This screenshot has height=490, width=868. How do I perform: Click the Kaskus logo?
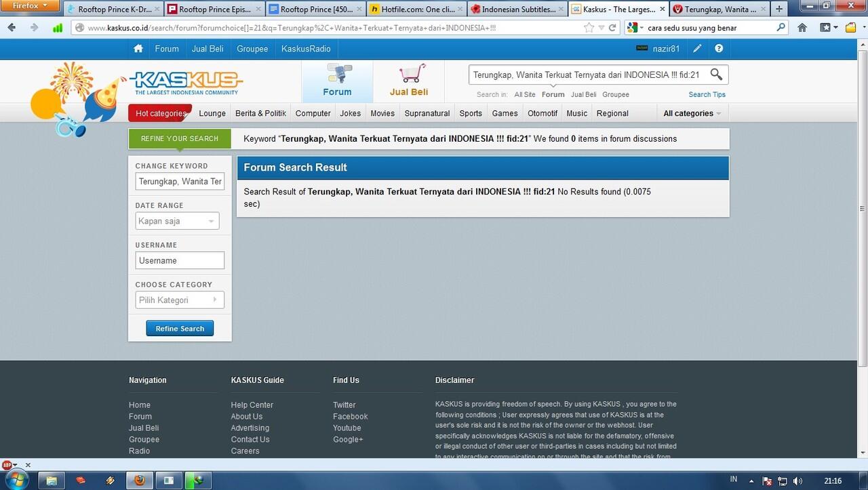click(x=186, y=83)
